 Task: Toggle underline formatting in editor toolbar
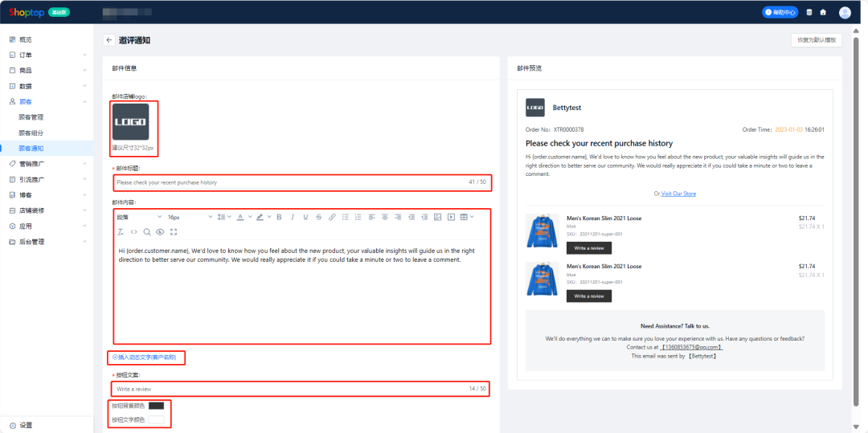(305, 217)
